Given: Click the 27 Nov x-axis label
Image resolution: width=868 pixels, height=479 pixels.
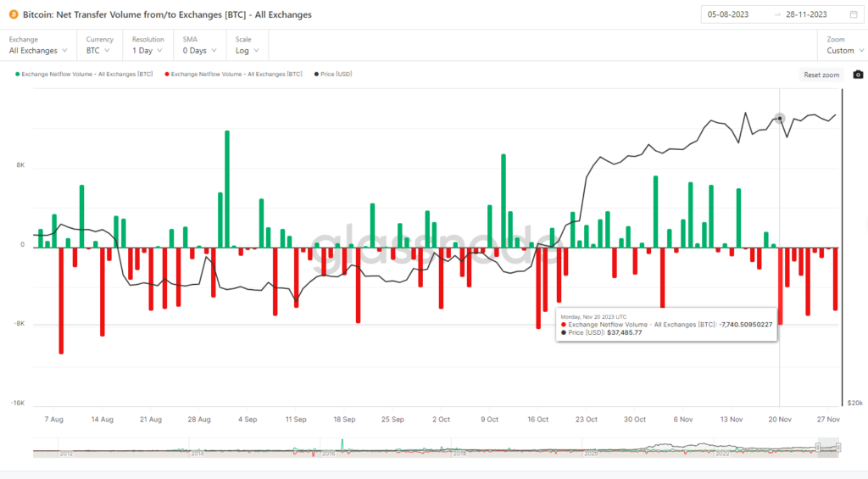Looking at the screenshot, I should [828, 419].
